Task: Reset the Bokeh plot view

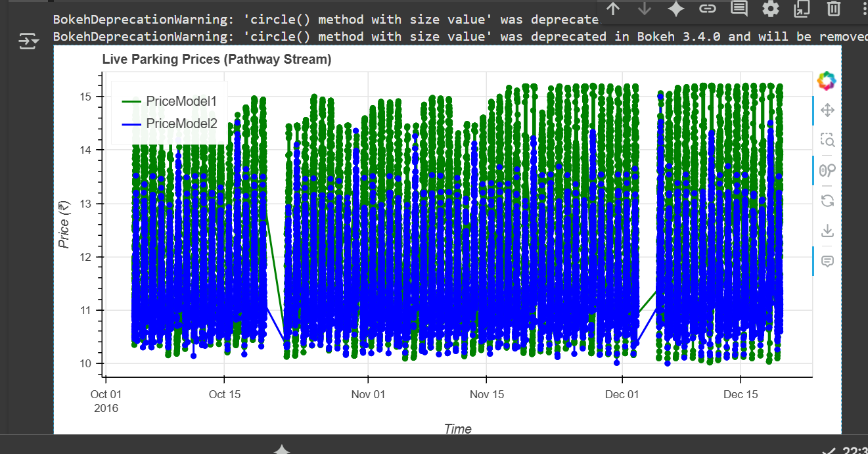Action: tap(827, 200)
